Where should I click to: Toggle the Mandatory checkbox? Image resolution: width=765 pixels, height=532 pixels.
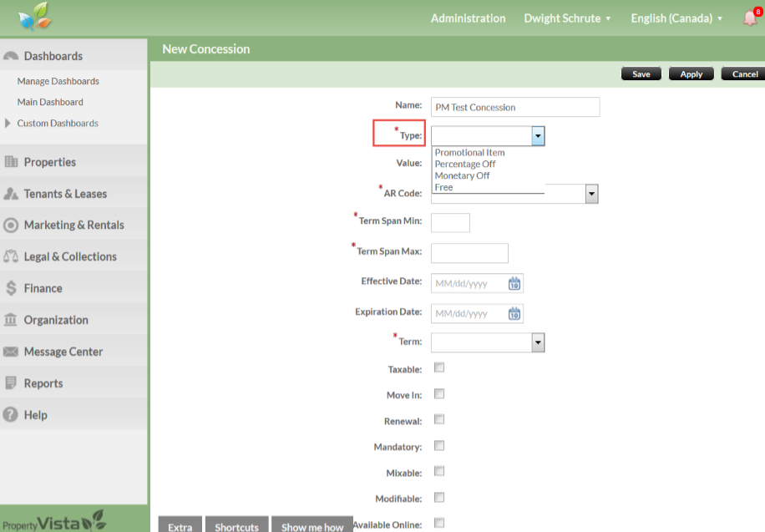[439, 445]
